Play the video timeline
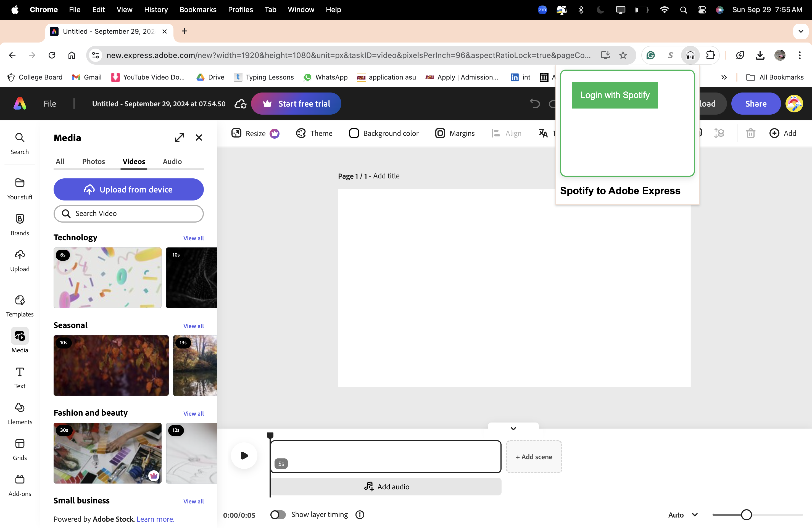 tap(244, 456)
